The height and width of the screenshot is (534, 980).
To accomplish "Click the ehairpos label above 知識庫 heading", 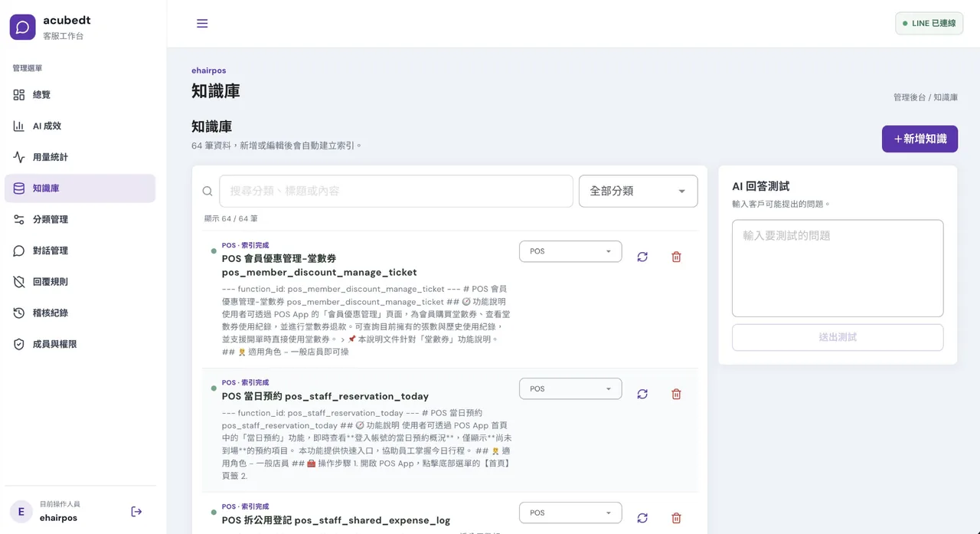I will pyautogui.click(x=209, y=70).
